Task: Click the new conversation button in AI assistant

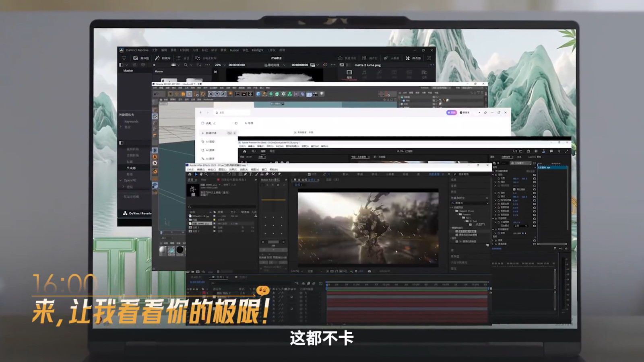Action: tap(211, 133)
